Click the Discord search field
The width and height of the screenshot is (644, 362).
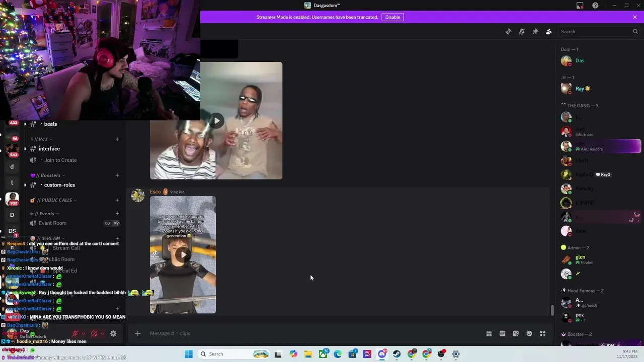[x=599, y=32]
